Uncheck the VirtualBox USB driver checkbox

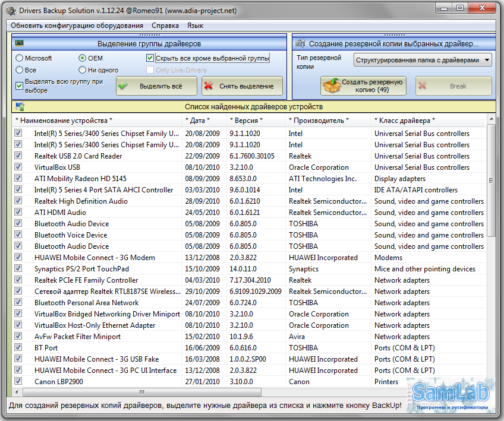(18, 167)
